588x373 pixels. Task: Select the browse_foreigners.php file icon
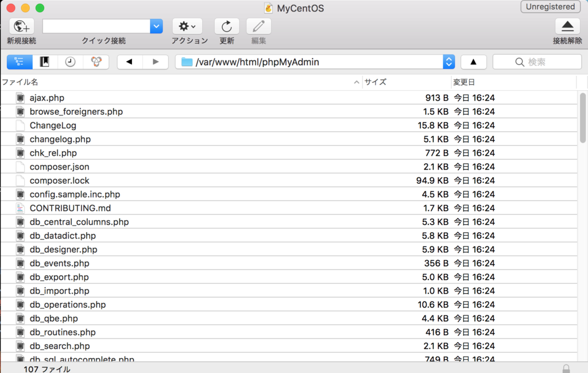20,112
